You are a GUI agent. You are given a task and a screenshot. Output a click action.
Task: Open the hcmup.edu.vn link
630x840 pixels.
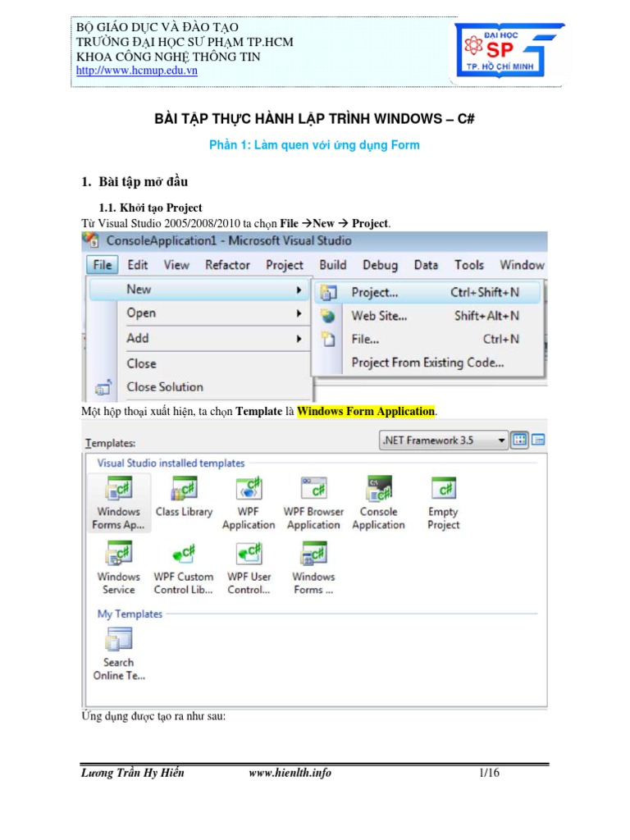[137, 71]
